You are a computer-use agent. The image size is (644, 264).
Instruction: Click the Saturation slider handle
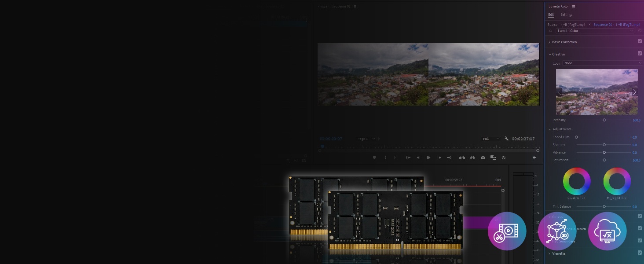604,160
